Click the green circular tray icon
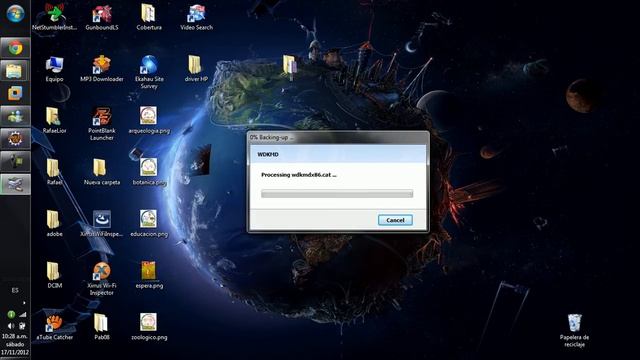 tap(11, 314)
